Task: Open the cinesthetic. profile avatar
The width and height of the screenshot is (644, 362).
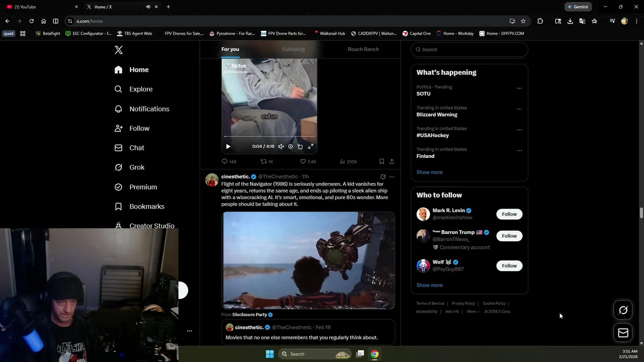Action: [x=212, y=180]
